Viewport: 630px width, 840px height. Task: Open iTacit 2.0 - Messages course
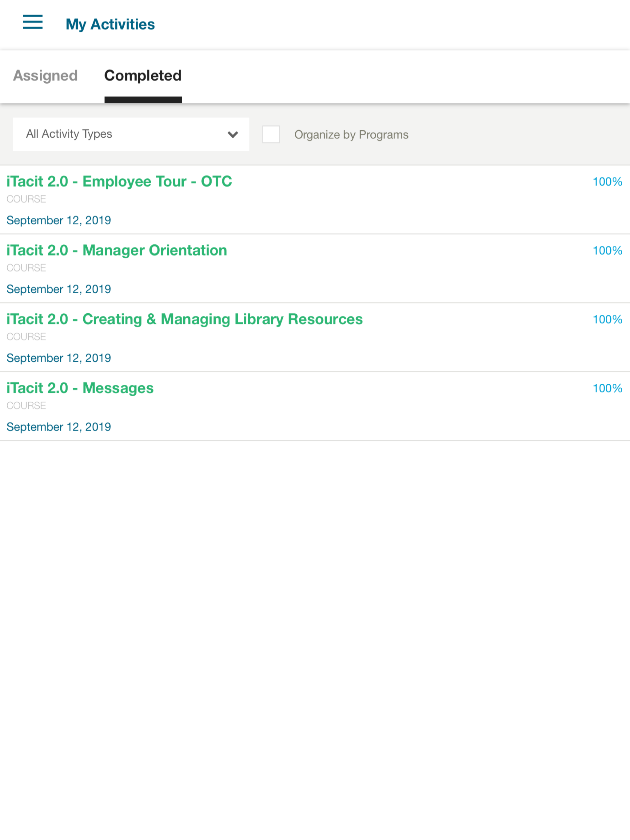[80, 388]
